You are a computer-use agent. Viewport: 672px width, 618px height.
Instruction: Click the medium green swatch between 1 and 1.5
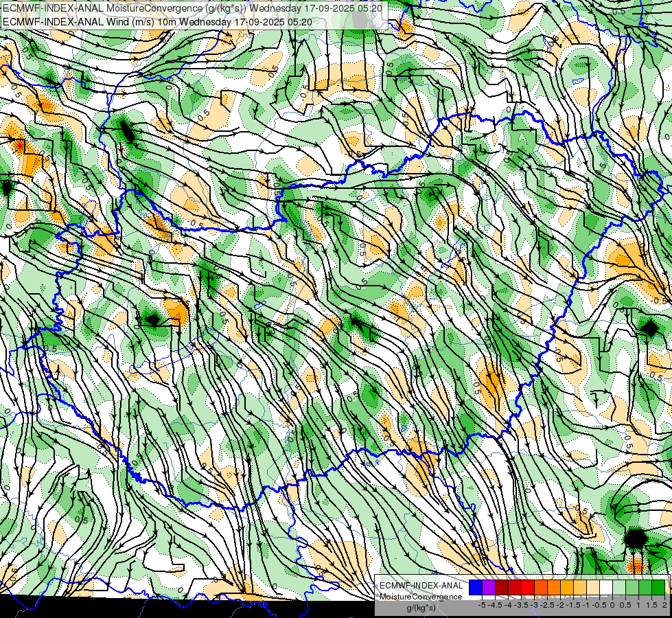click(645, 588)
